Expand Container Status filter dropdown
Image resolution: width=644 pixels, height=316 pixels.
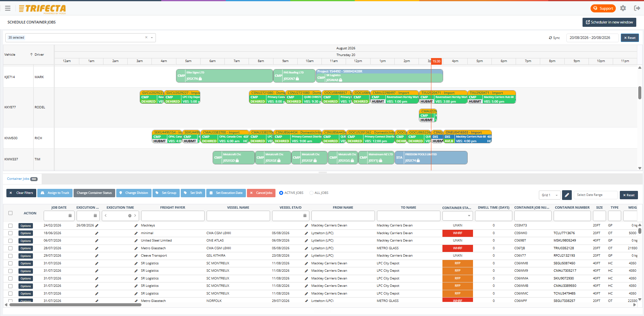[x=469, y=216]
